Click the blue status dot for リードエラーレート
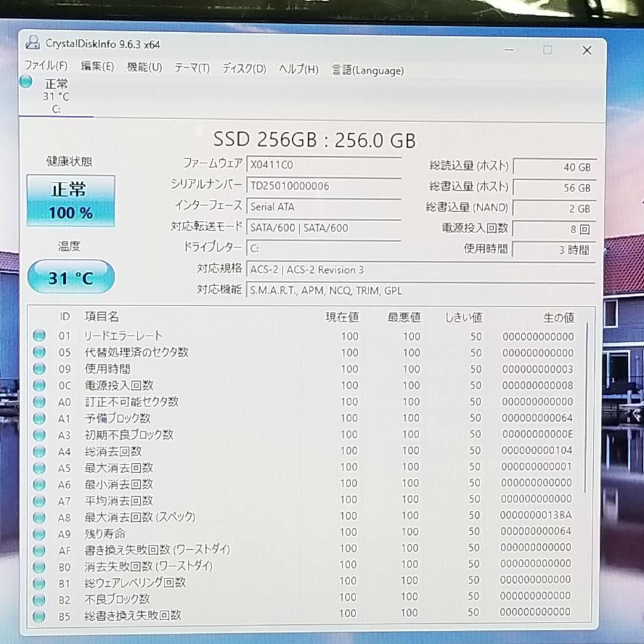This screenshot has height=644, width=644. 39,336
